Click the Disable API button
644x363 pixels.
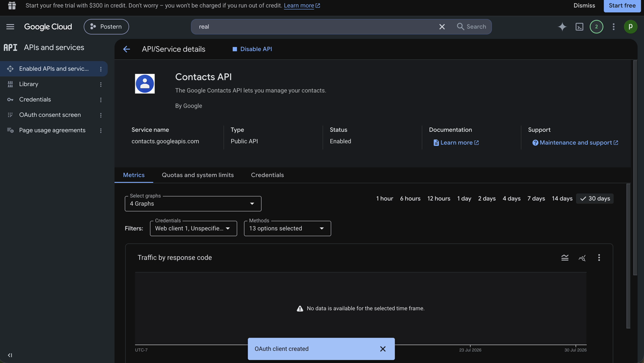click(252, 49)
